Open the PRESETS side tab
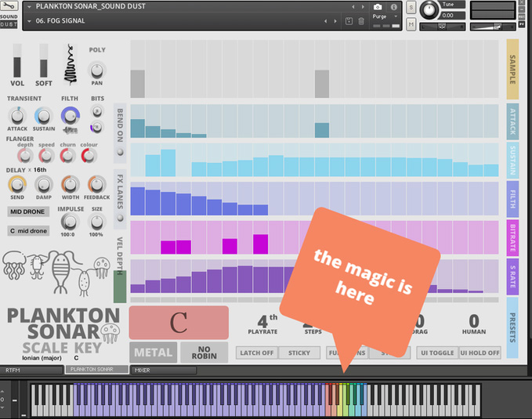This screenshot has width=532, height=419. [512, 327]
